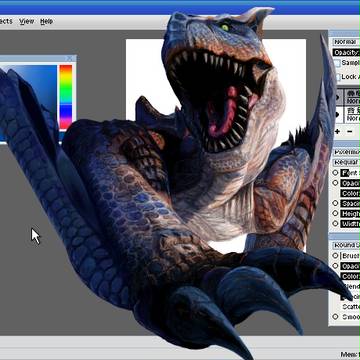
Task: Toggle radio beside the Height slider
Action: (x=335, y=213)
